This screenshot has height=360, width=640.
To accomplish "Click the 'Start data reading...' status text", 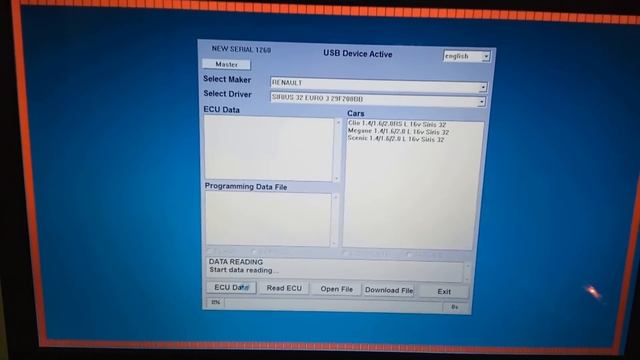I will (x=244, y=270).
